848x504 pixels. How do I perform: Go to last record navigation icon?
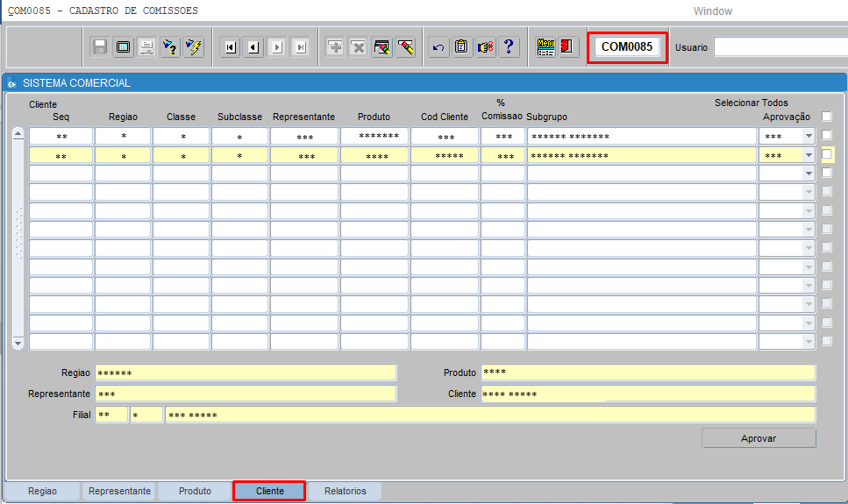click(300, 47)
